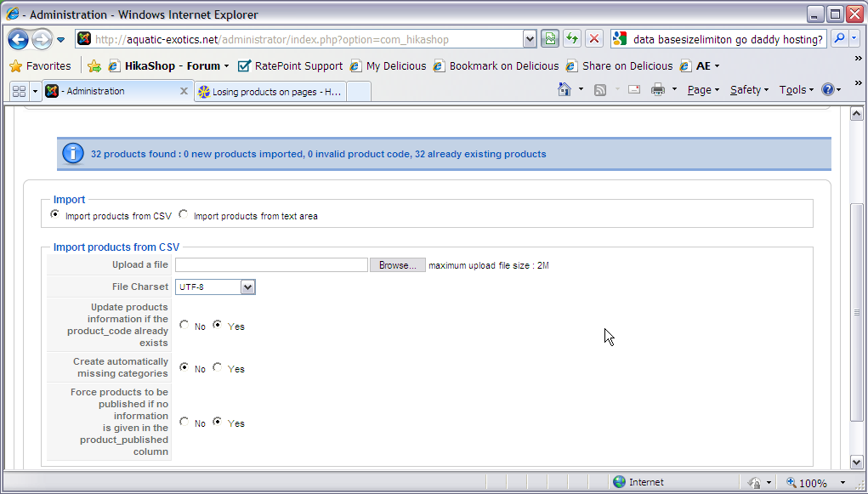Screen dimensions: 868x494
Task: Go back with the Back arrow button
Action: click(18, 39)
